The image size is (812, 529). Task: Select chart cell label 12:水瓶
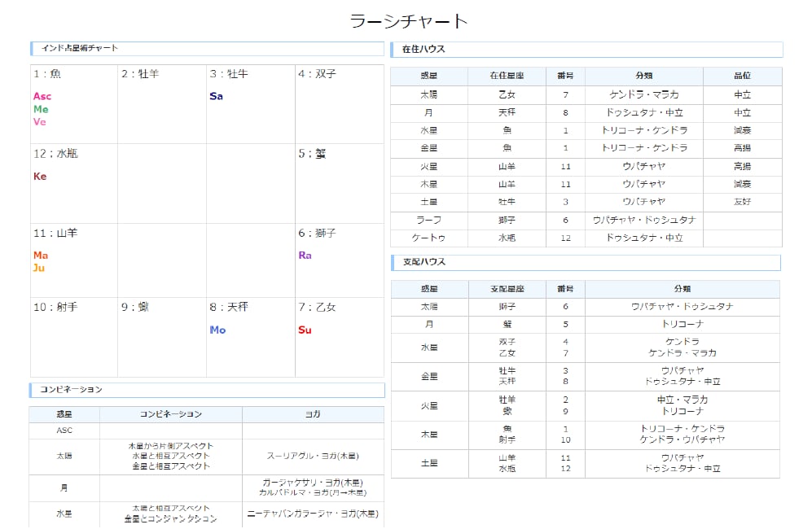point(55,154)
